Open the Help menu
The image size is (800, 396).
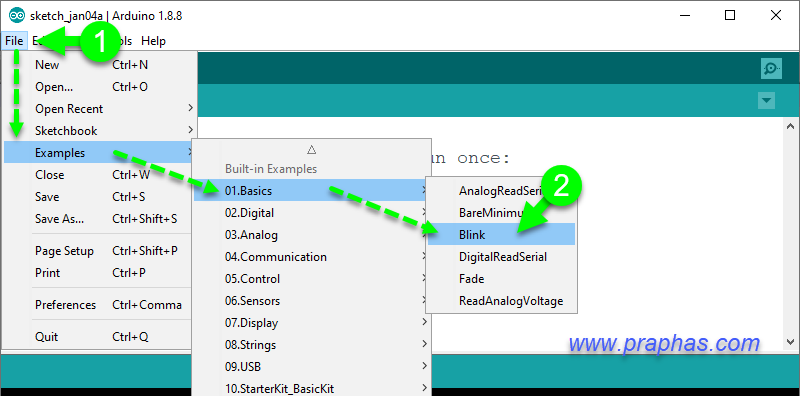[x=153, y=41]
